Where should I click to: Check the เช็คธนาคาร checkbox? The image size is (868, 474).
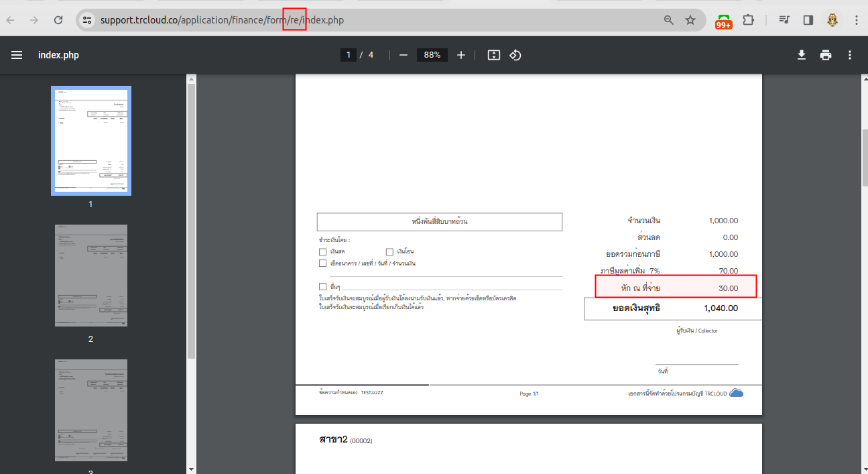point(322,263)
